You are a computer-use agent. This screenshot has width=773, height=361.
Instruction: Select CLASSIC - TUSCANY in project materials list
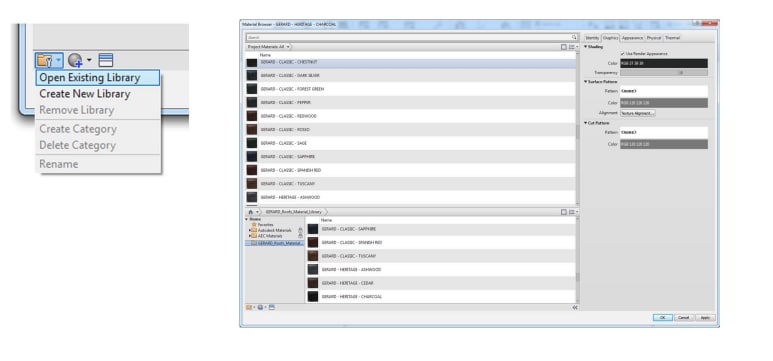(410, 183)
